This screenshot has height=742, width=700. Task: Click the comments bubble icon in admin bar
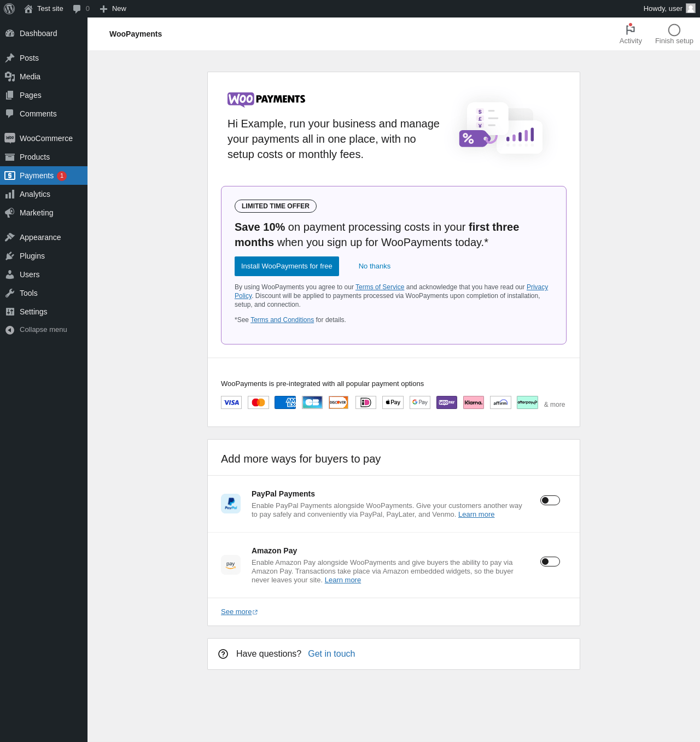click(77, 9)
